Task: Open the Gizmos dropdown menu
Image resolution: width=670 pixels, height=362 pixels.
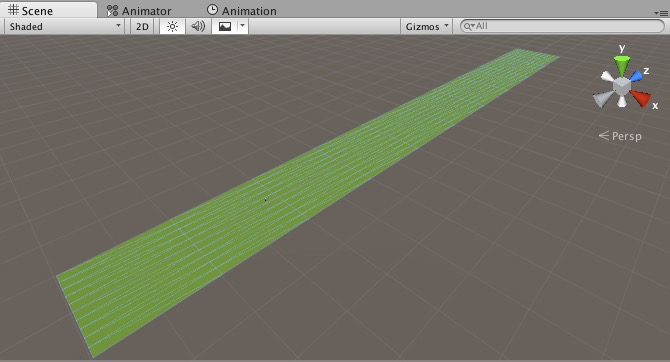Action: click(426, 26)
